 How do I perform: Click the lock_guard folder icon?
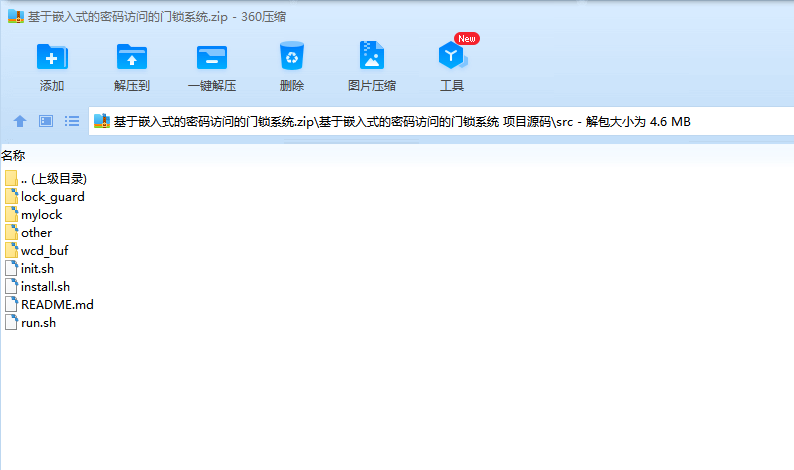tap(12, 197)
